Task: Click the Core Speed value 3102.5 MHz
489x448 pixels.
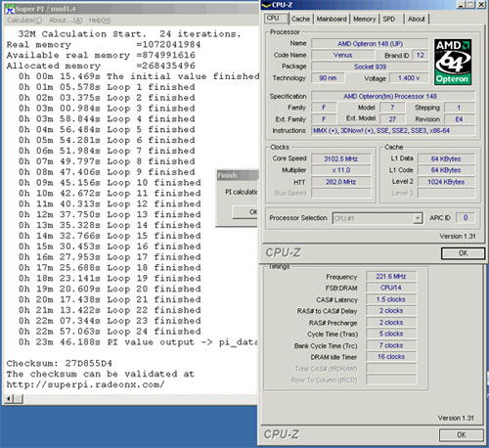Action: (x=340, y=158)
